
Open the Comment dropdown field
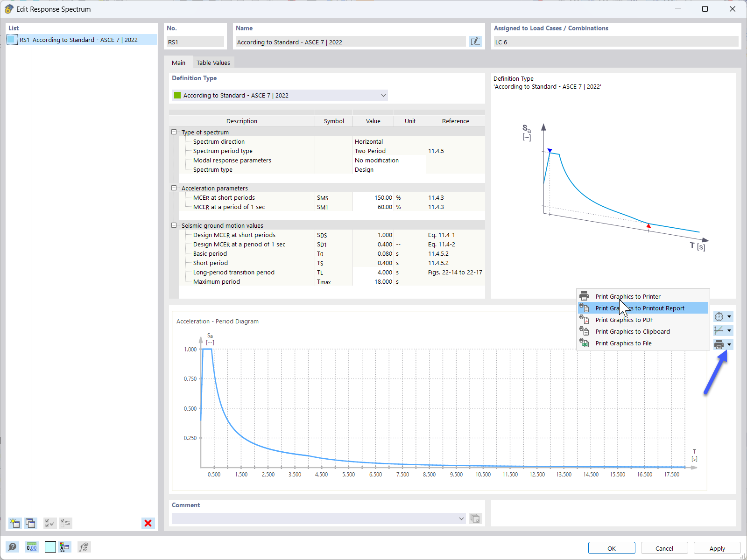(x=319, y=518)
